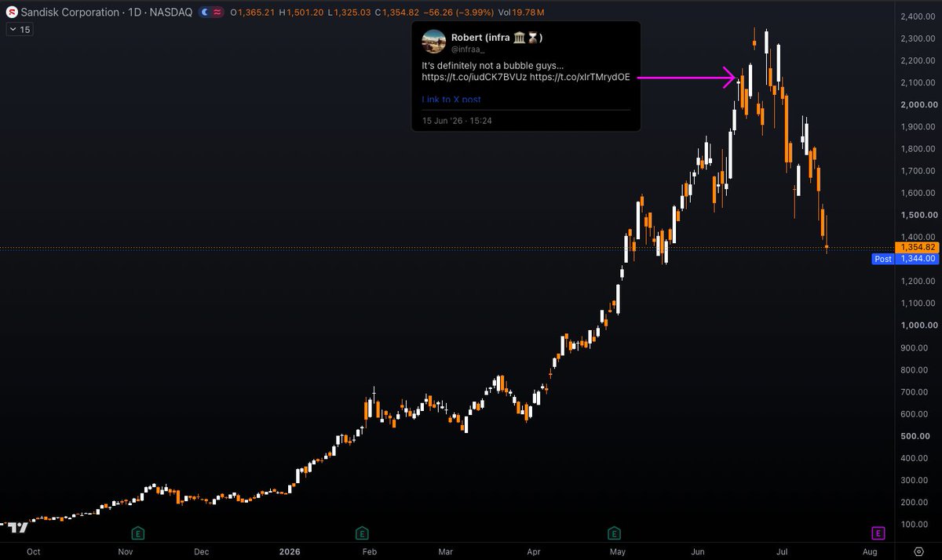The height and width of the screenshot is (560, 942).
Task: Click the Nov label on time axis
Action: click(125, 552)
